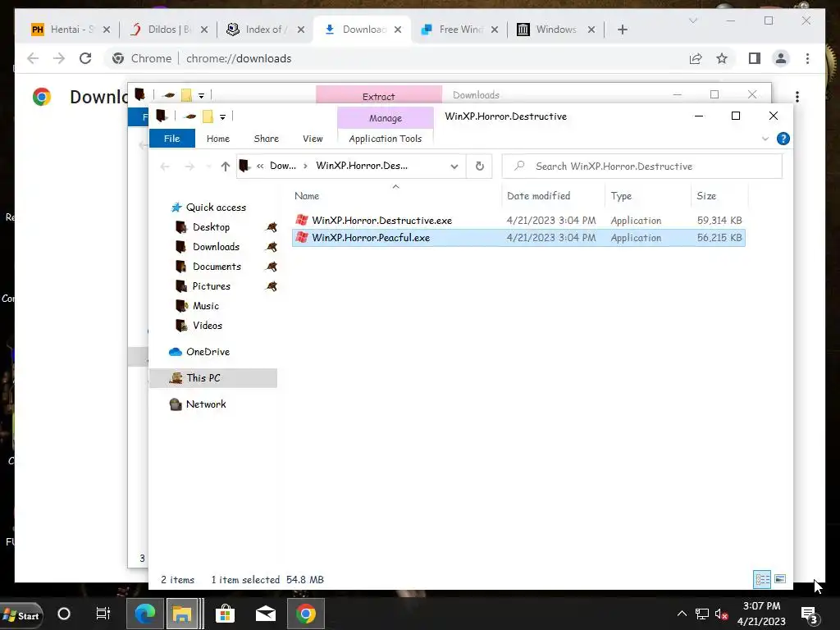Refresh the WinXP.Horror.Destructive folder
Image resolution: width=840 pixels, height=630 pixels.
479,166
